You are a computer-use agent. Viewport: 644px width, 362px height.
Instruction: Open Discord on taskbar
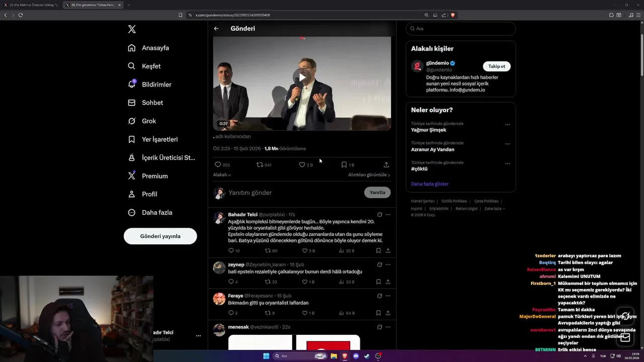tap(356, 356)
